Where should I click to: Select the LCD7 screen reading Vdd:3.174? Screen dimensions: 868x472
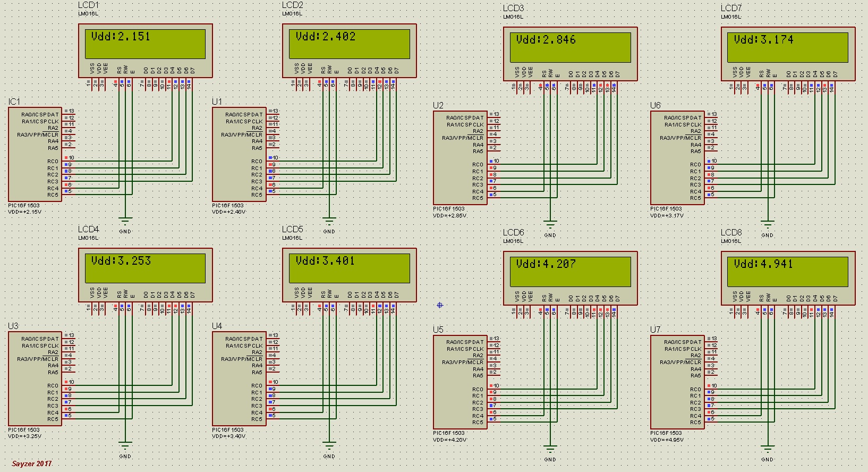tap(788, 47)
